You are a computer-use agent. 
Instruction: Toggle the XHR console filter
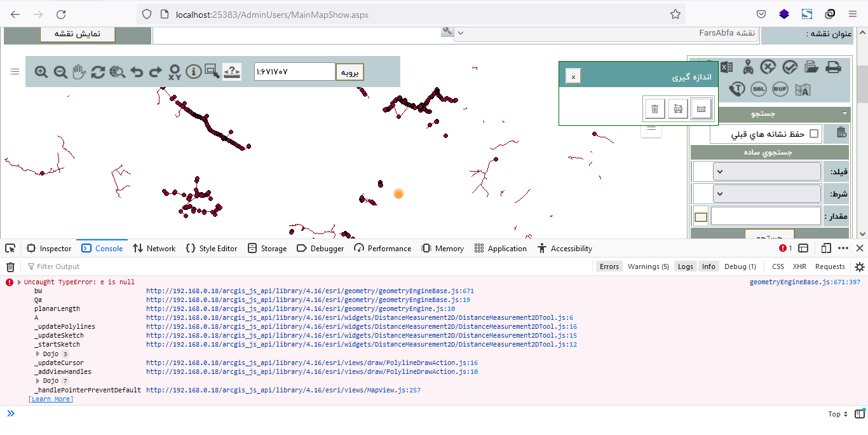(x=799, y=266)
